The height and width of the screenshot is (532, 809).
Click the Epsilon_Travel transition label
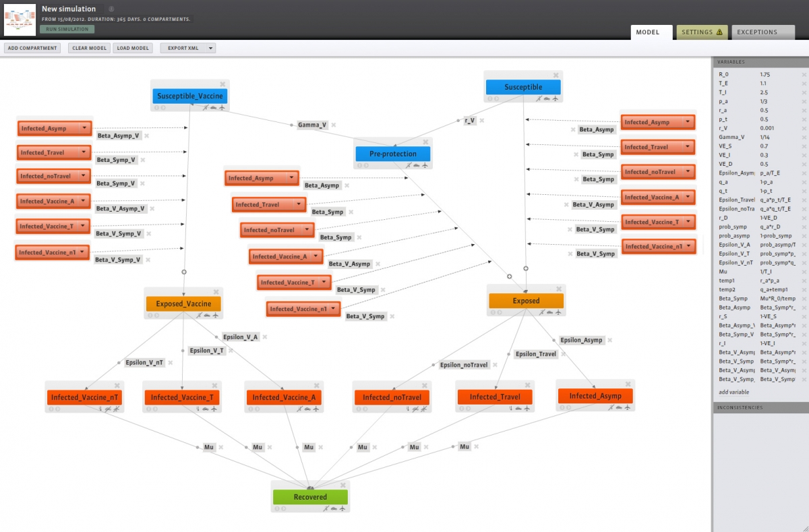[536, 354]
